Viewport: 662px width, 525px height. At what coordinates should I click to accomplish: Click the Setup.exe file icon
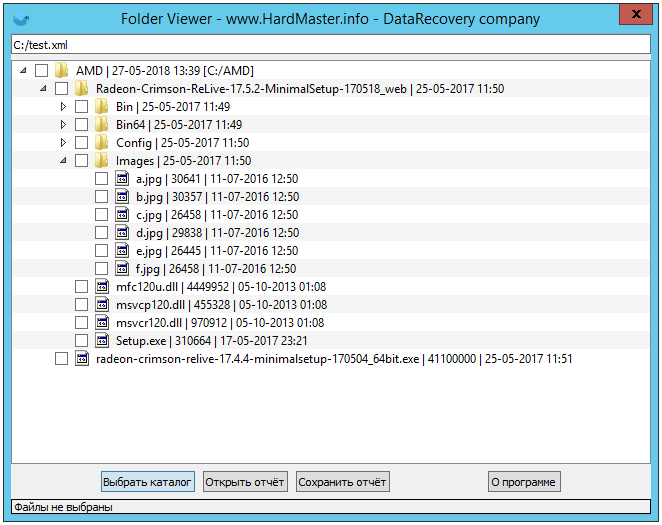102,341
